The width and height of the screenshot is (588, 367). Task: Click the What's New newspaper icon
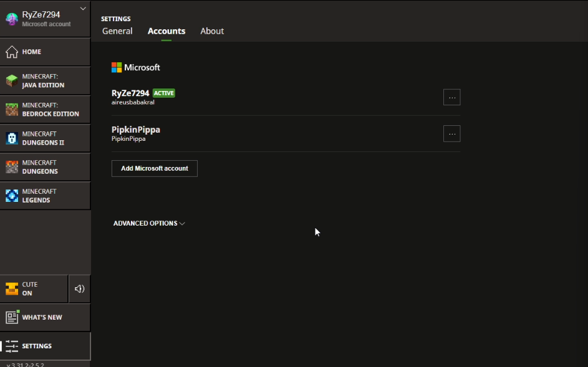coord(12,317)
